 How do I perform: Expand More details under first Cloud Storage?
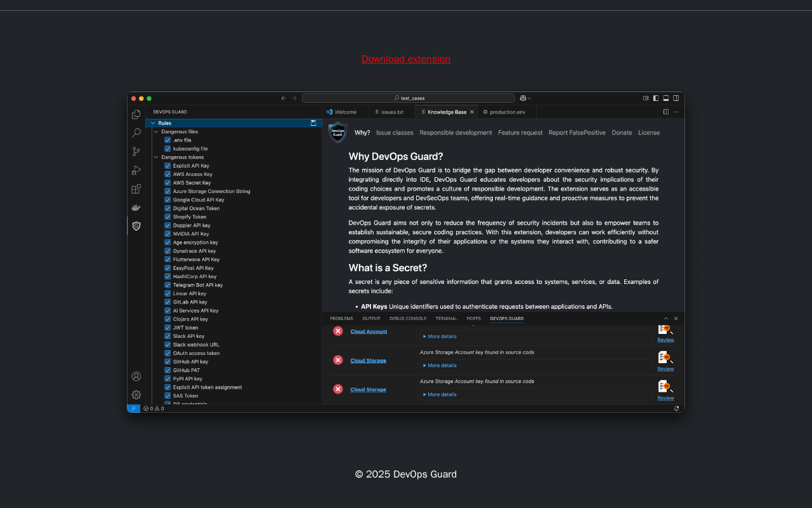(440, 366)
